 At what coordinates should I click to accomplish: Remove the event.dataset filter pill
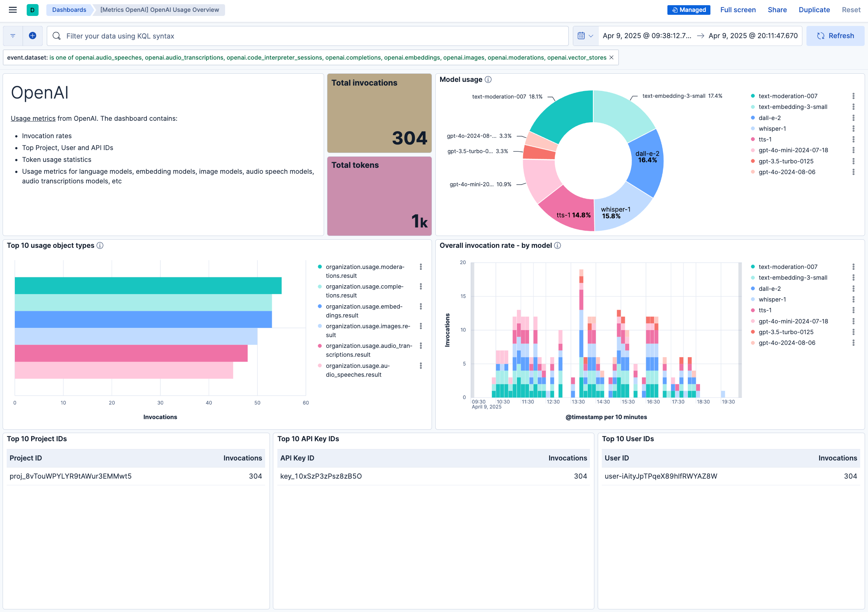(611, 57)
